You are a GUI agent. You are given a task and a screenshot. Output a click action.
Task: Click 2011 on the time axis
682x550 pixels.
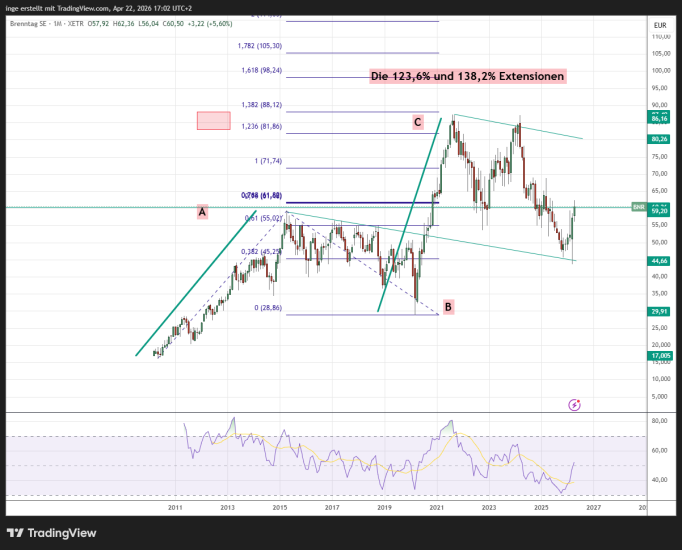point(175,508)
